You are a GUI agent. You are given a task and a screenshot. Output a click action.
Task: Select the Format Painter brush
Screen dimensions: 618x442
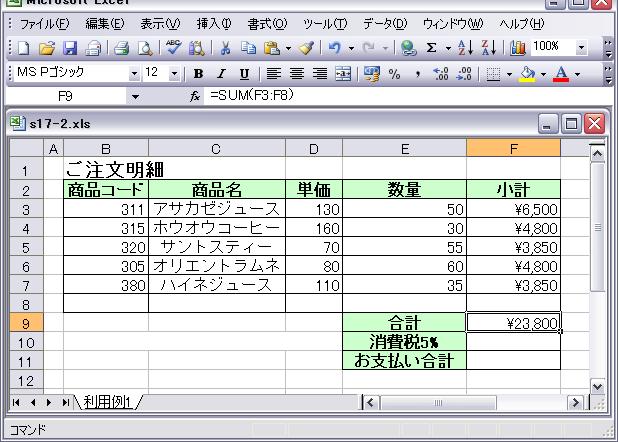[307, 48]
